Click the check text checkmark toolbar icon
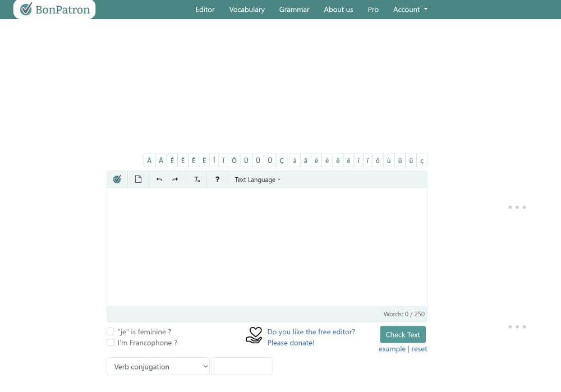The image size is (561, 392). click(117, 179)
